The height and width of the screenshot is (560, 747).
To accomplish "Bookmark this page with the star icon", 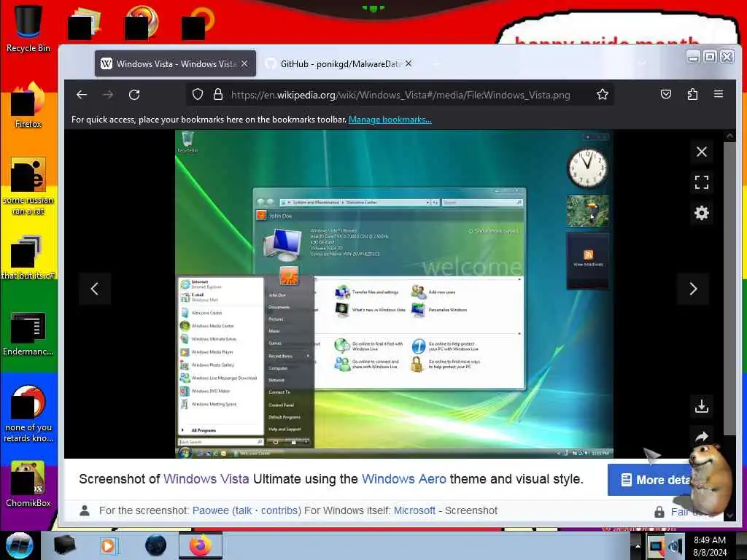I will 602,94.
